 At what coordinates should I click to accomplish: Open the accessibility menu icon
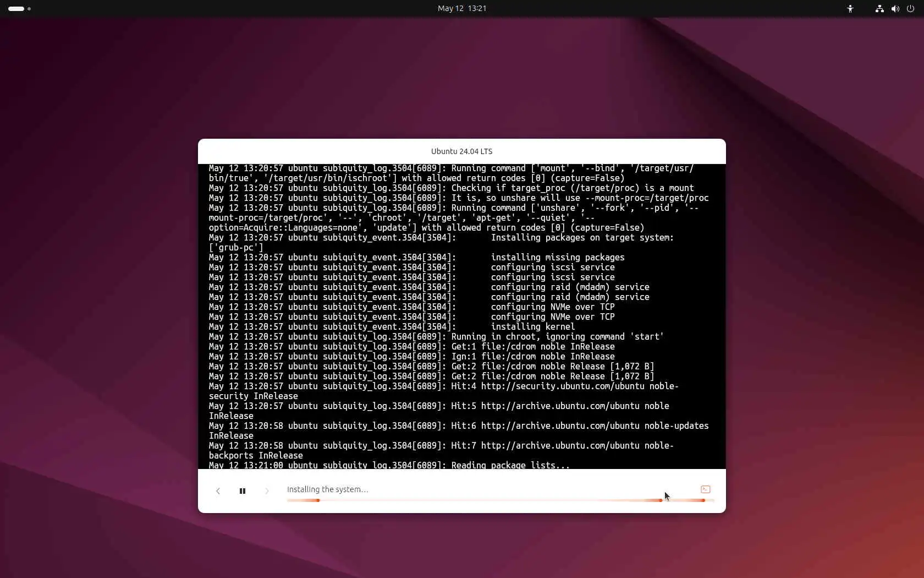pos(850,8)
